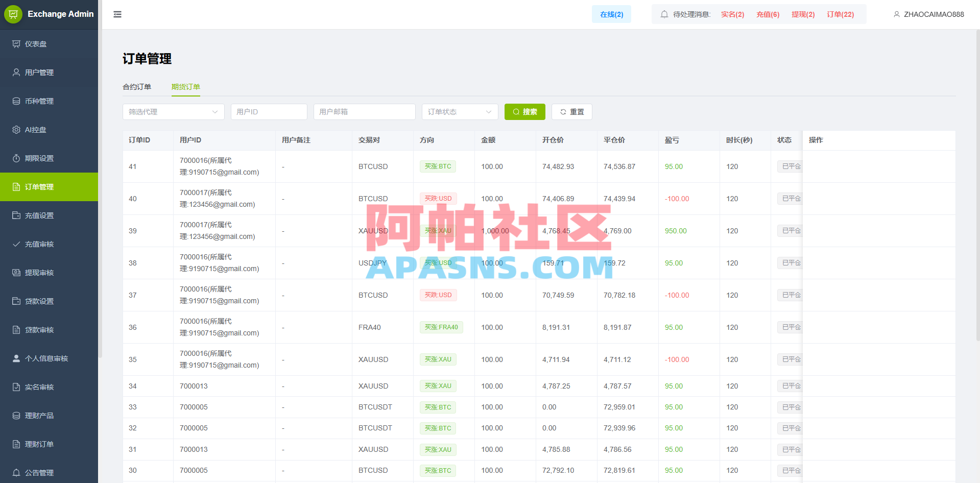980x483 pixels.
Task: Click the 时长(秒) column header
Action: click(739, 140)
